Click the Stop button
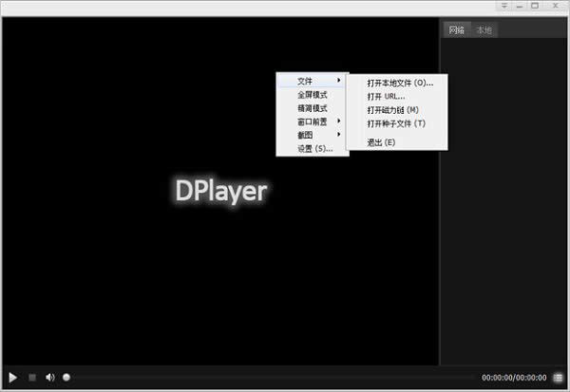The height and width of the screenshot is (392, 570). click(x=32, y=378)
